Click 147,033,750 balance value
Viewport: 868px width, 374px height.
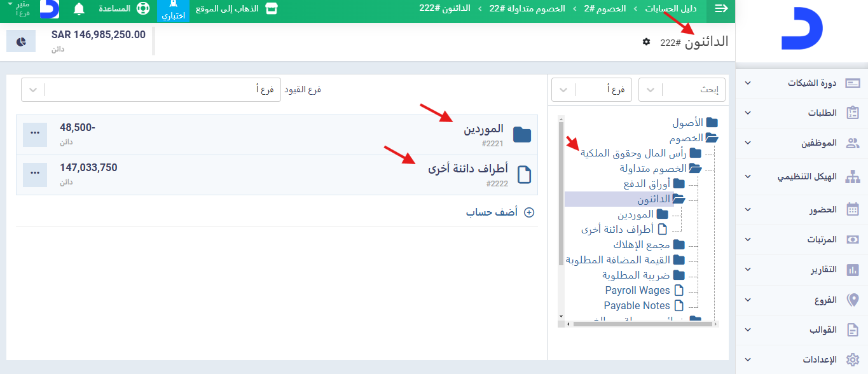88,168
